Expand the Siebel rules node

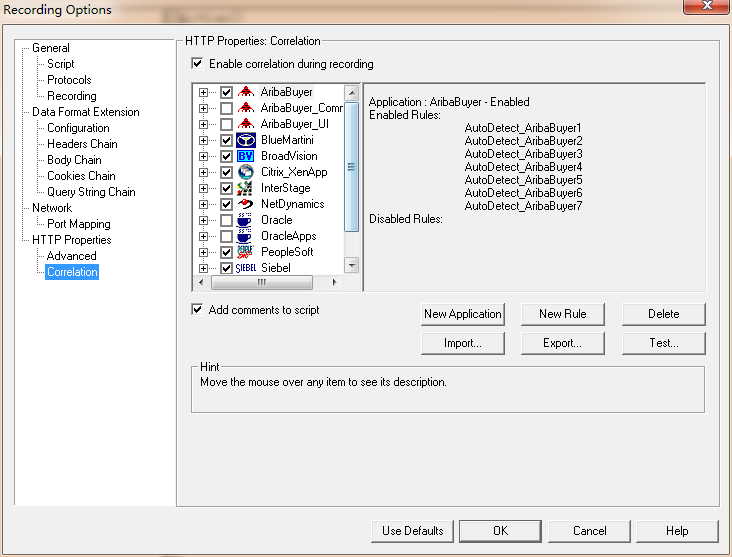coord(203,268)
